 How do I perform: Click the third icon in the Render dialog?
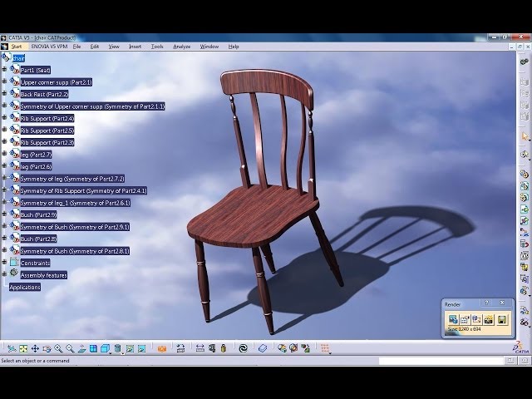(x=476, y=319)
